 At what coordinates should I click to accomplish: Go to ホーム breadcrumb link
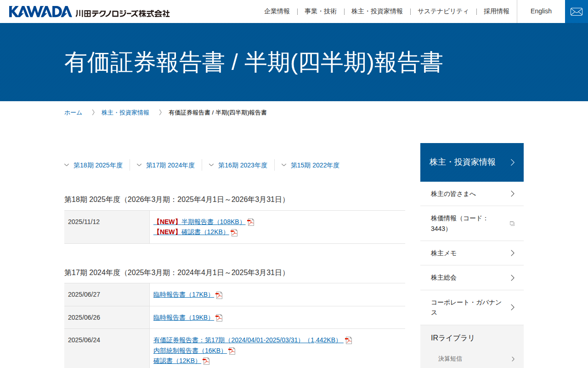pos(73,113)
